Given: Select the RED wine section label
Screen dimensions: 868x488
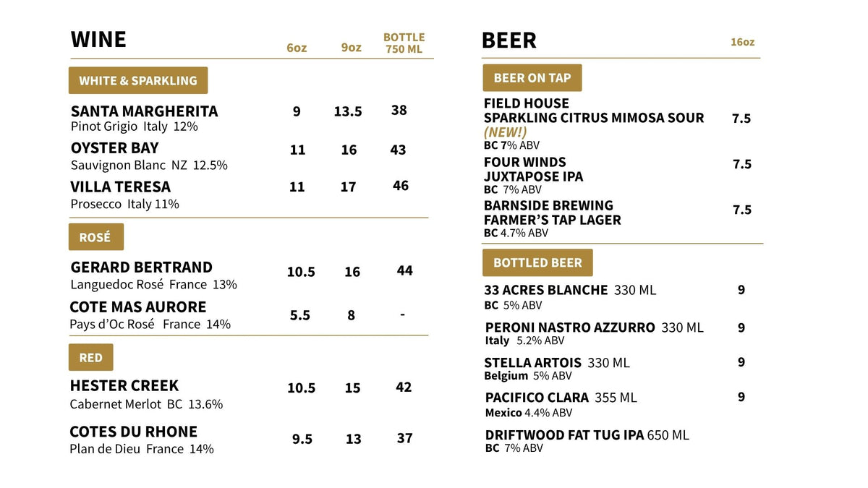Looking at the screenshot, I should point(91,357).
